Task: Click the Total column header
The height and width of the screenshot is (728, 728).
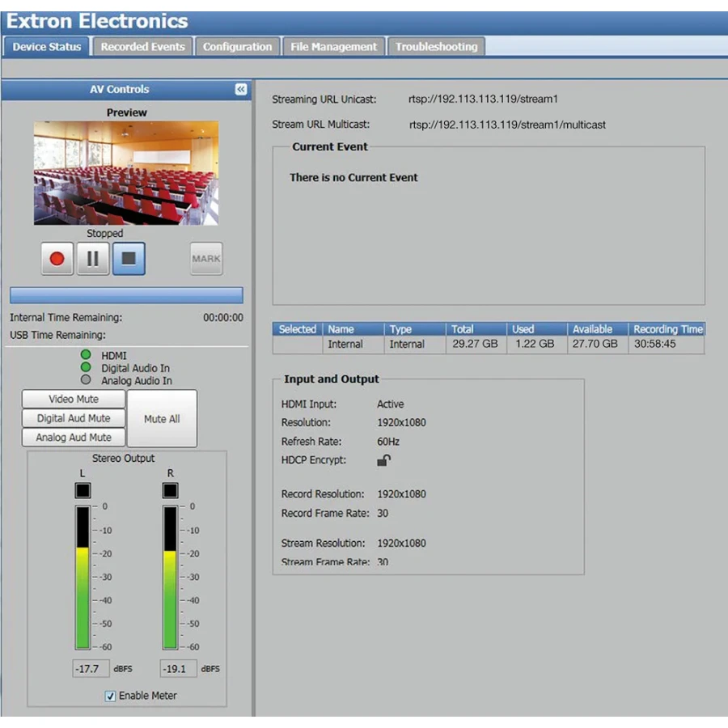Action: pyautogui.click(x=476, y=329)
